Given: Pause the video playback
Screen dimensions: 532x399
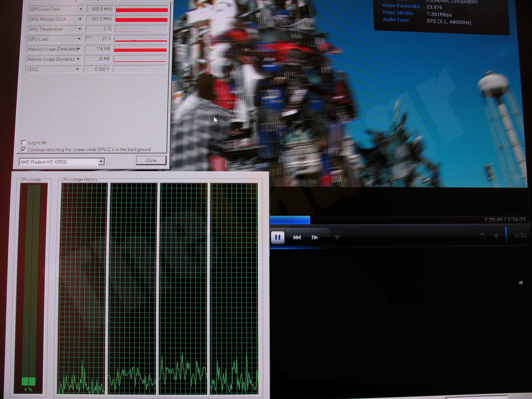Looking at the screenshot, I should 278,237.
